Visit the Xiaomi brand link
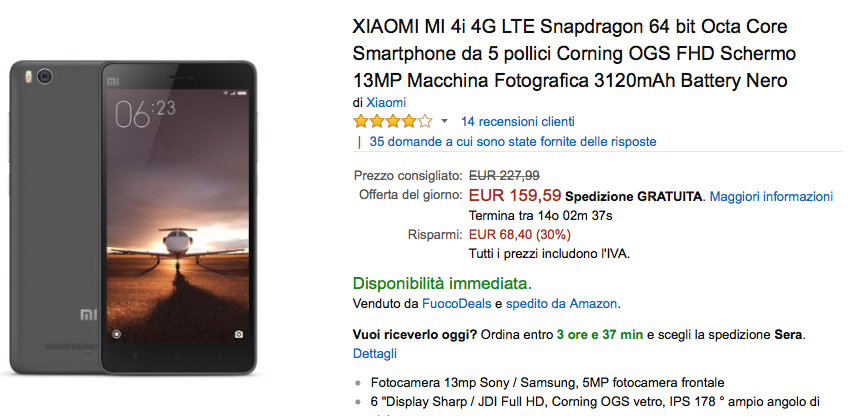The image size is (850, 416). click(x=386, y=102)
